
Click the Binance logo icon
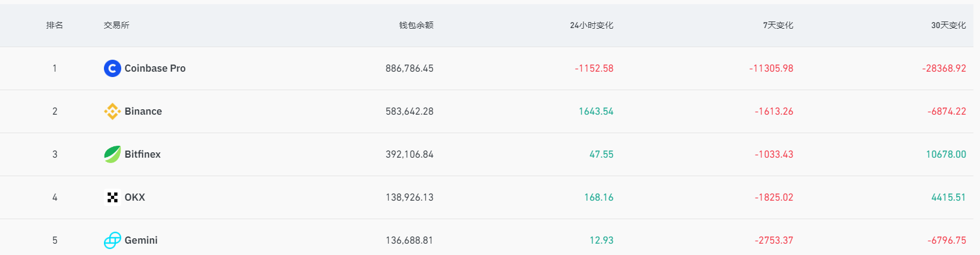(112, 112)
